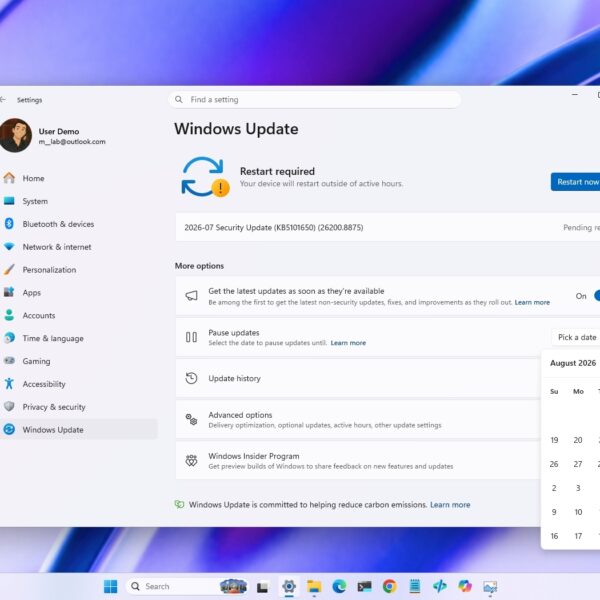Screen dimensions: 600x600
Task: Select date 10 in the calendar
Action: click(578, 512)
